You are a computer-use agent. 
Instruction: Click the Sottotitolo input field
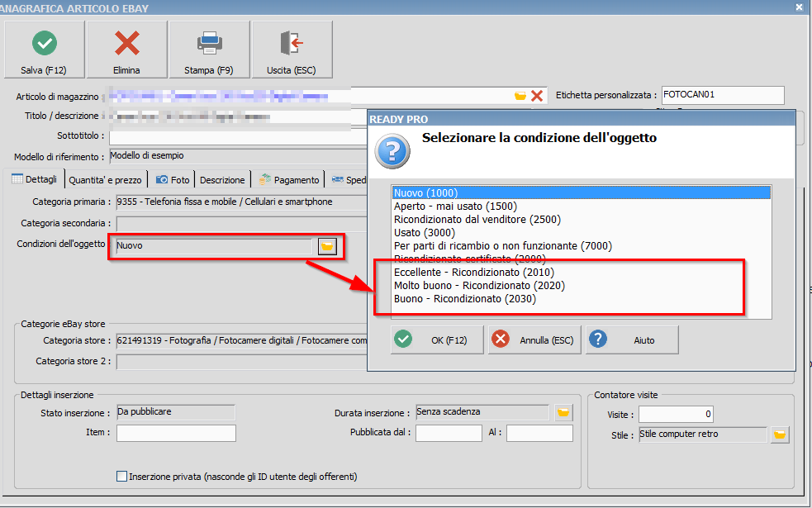click(x=238, y=137)
